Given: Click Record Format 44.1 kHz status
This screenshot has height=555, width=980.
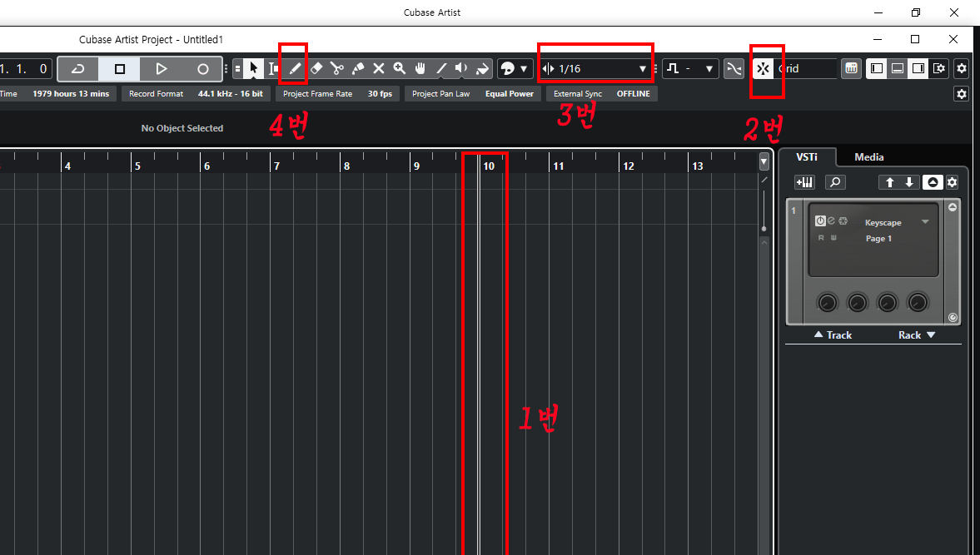Looking at the screenshot, I should (x=196, y=94).
